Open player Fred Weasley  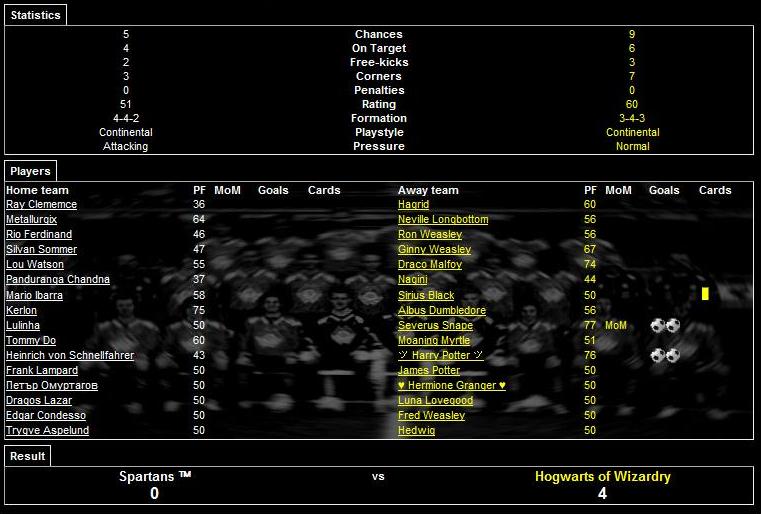pyautogui.click(x=431, y=415)
